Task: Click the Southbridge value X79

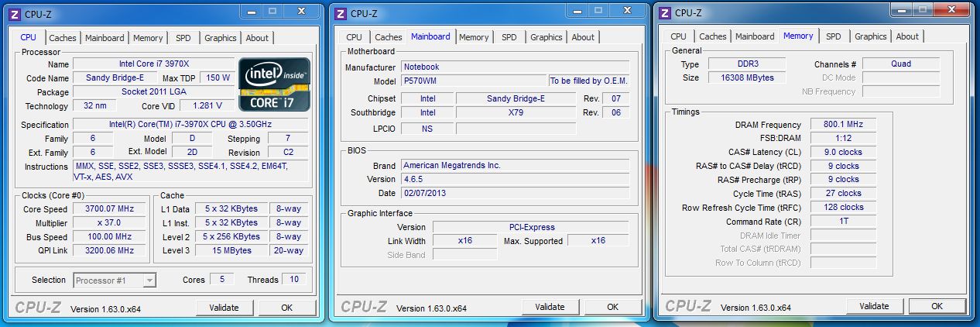Action: click(516, 113)
